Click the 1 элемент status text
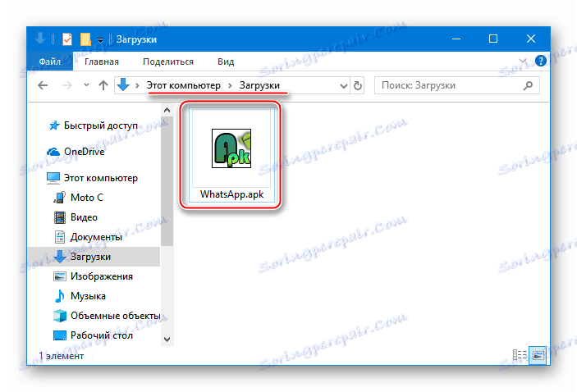The width and height of the screenshot is (577, 392). tap(62, 356)
